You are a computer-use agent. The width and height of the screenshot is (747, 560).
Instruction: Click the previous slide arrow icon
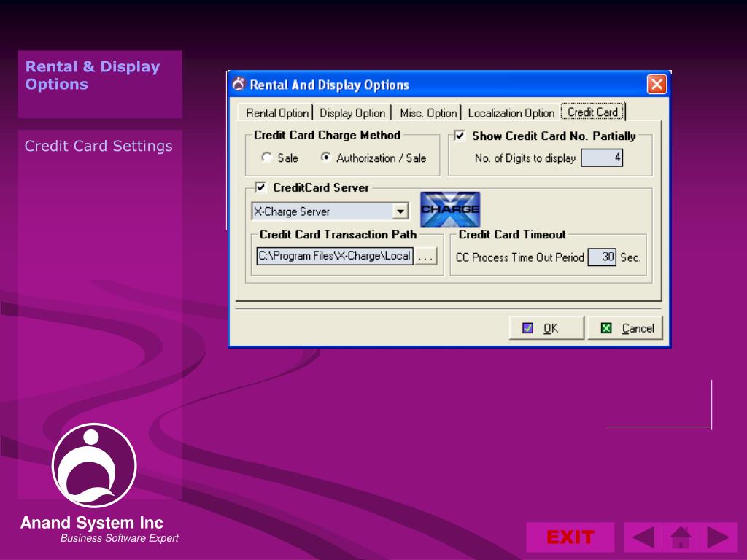tap(643, 537)
